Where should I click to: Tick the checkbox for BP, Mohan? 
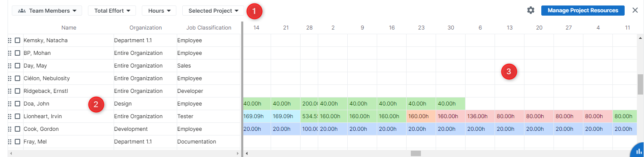[x=18, y=53]
